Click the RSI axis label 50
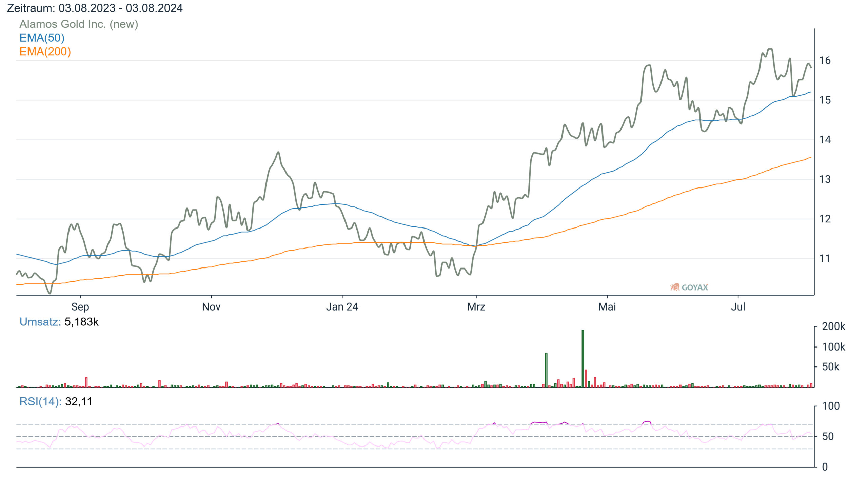This screenshot has width=868, height=496. click(x=828, y=436)
